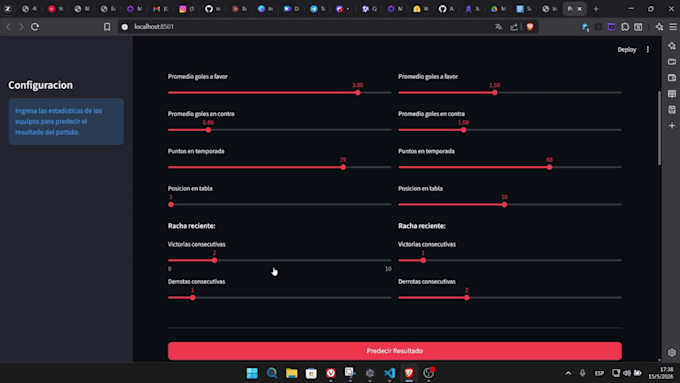The image size is (680, 383).
Task: Open Visual Studio Code from taskbar
Action: (x=389, y=373)
